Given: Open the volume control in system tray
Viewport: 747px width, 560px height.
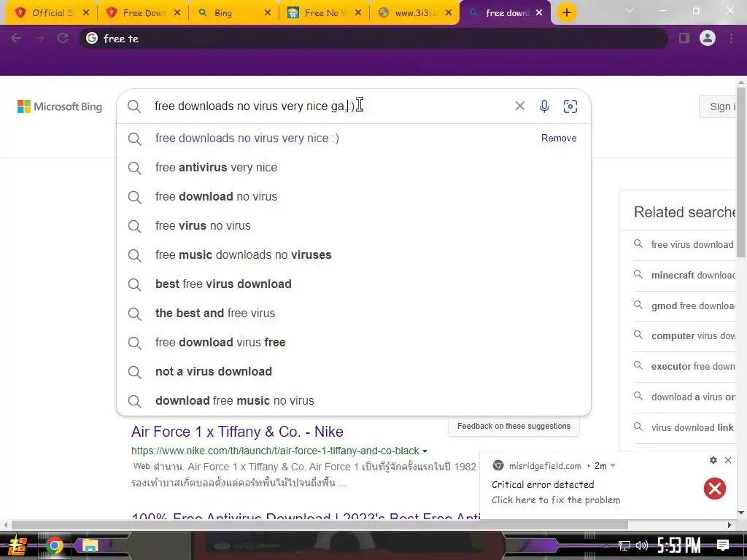Looking at the screenshot, I should 642,545.
